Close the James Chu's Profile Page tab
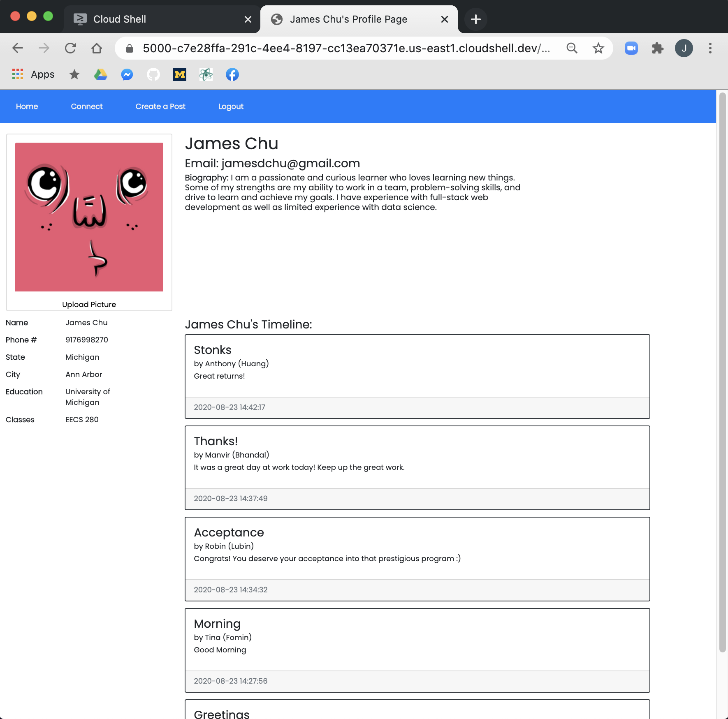Image resolution: width=728 pixels, height=719 pixels. point(445,19)
